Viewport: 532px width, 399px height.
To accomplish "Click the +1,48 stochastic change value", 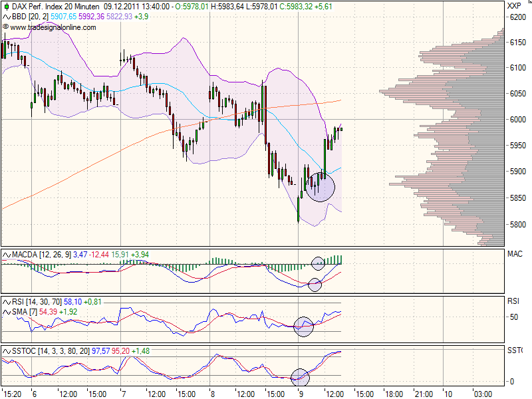I will (x=140, y=351).
